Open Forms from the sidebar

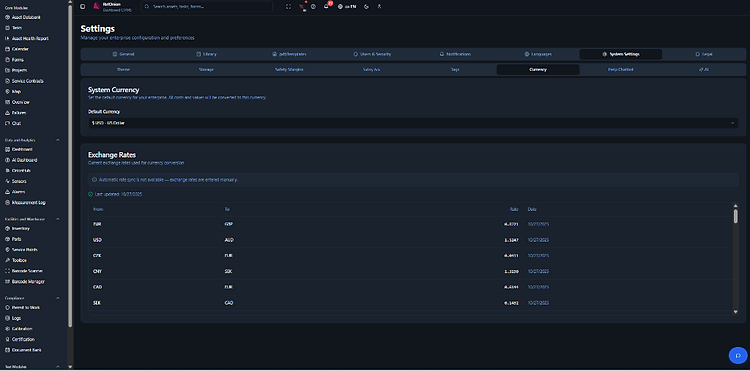point(14,60)
